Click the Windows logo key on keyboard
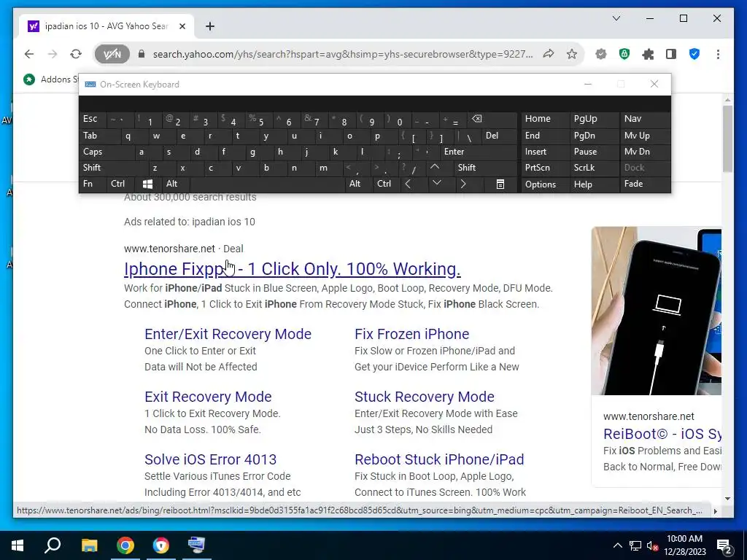Screen dimensions: 747x560 [x=147, y=184]
